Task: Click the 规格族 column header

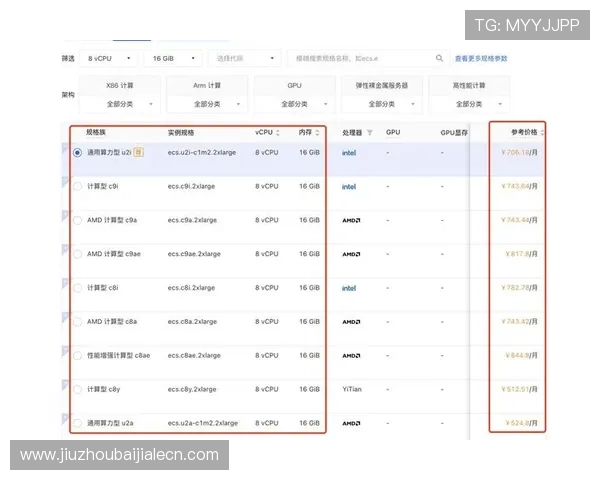Action: (96, 132)
